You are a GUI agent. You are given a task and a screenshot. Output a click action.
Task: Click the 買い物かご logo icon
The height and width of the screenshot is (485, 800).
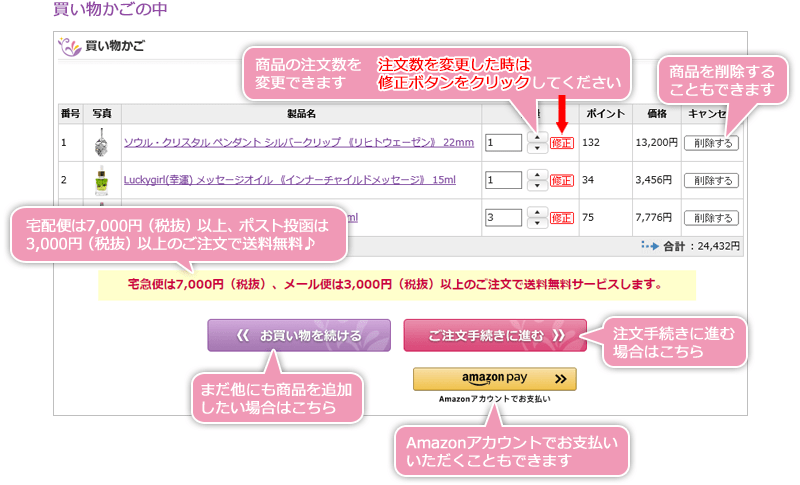[x=68, y=45]
